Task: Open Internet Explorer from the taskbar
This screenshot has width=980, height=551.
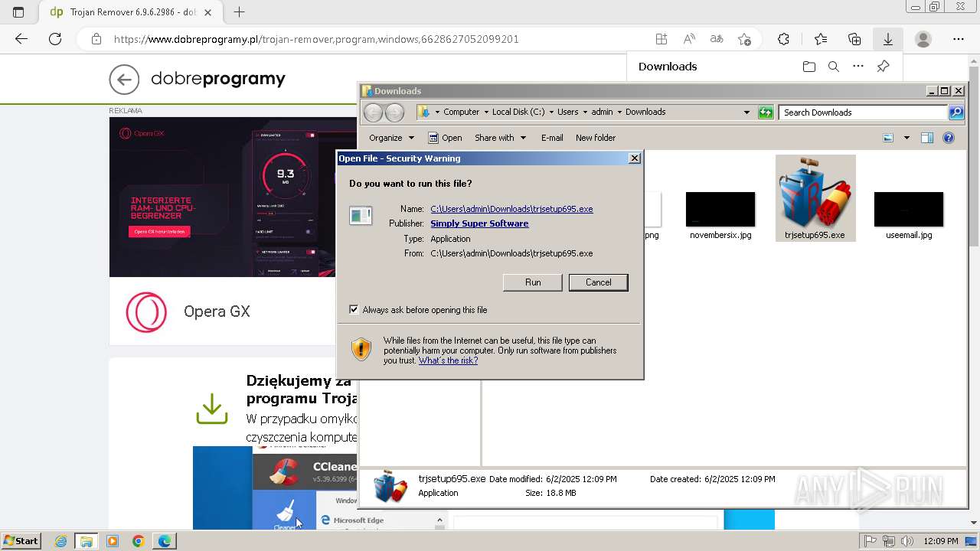Action: click(x=61, y=541)
